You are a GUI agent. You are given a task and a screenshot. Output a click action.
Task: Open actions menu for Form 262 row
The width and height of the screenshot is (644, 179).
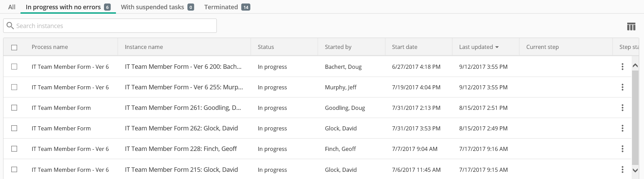(x=622, y=128)
